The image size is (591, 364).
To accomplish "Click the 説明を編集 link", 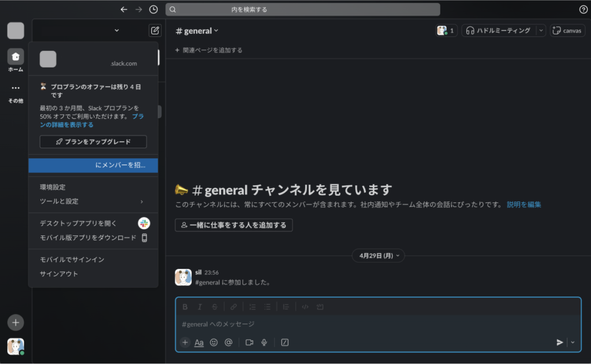I will pos(523,204).
